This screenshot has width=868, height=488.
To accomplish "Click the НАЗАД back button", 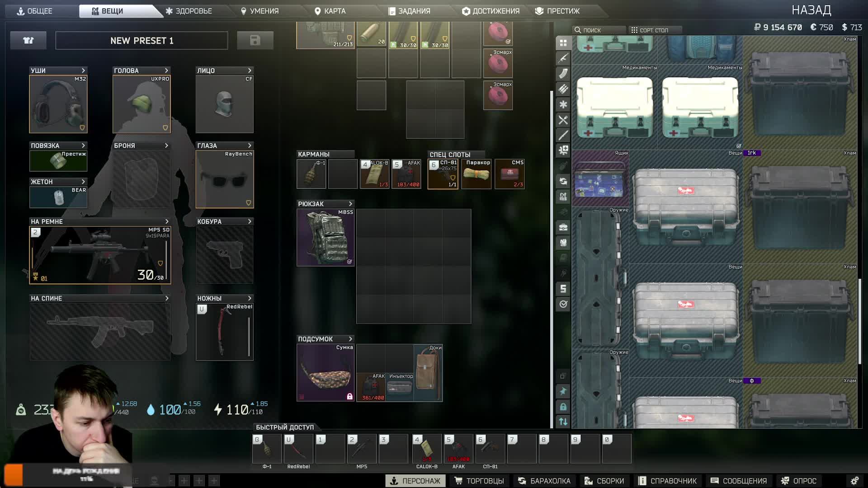I will (x=811, y=10).
